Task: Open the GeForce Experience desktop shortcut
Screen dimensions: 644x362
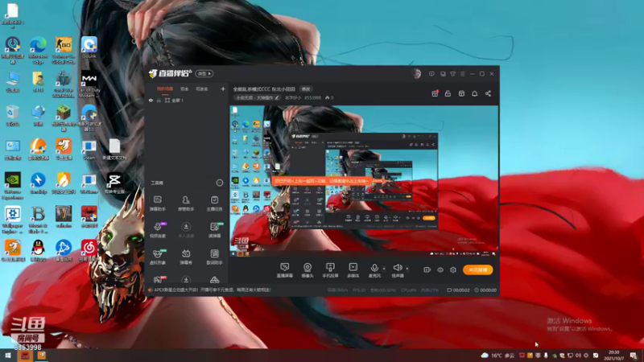Action: (13, 186)
